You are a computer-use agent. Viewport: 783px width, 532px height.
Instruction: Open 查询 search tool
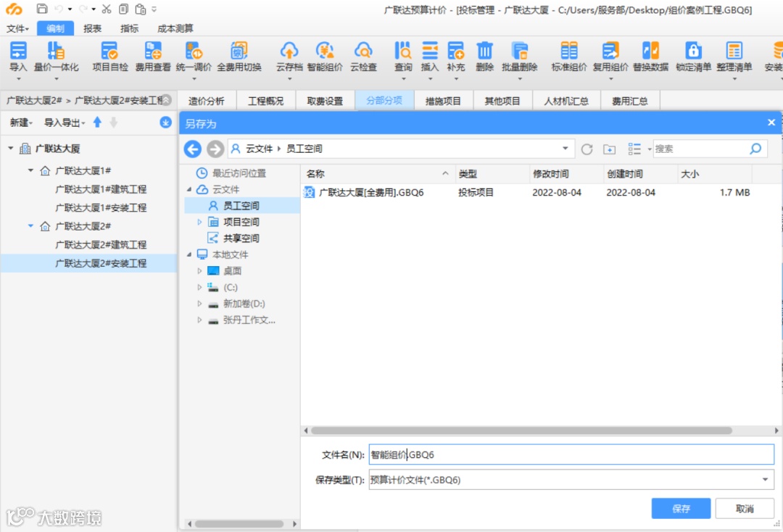click(403, 57)
